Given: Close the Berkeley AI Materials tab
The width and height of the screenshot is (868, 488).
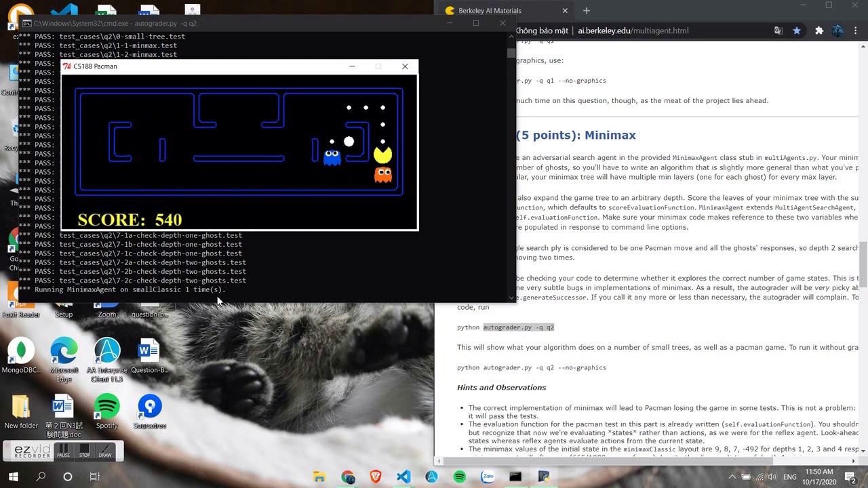Looking at the screenshot, I should pos(565,11).
